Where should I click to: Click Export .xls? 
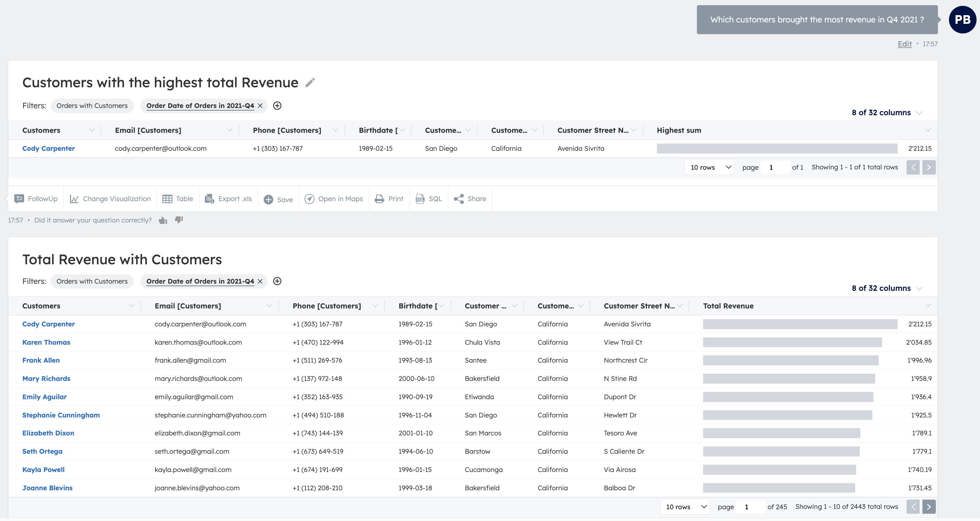(228, 199)
